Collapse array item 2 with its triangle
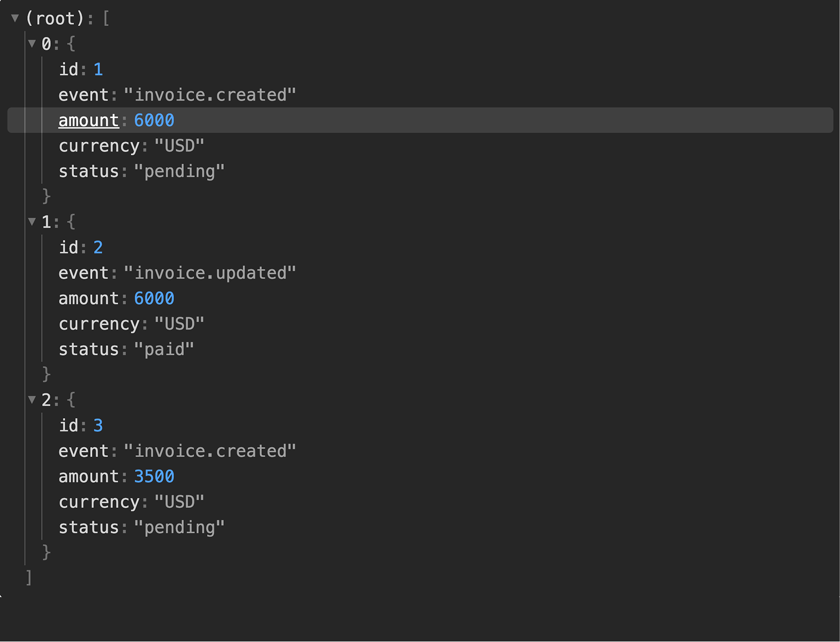This screenshot has height=642, width=840. point(32,400)
